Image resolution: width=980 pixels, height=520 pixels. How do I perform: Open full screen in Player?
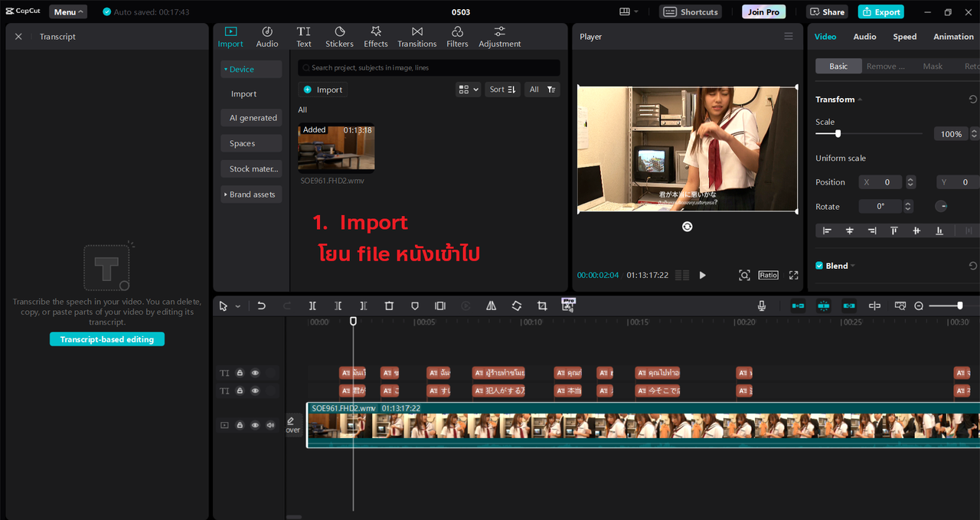click(794, 275)
